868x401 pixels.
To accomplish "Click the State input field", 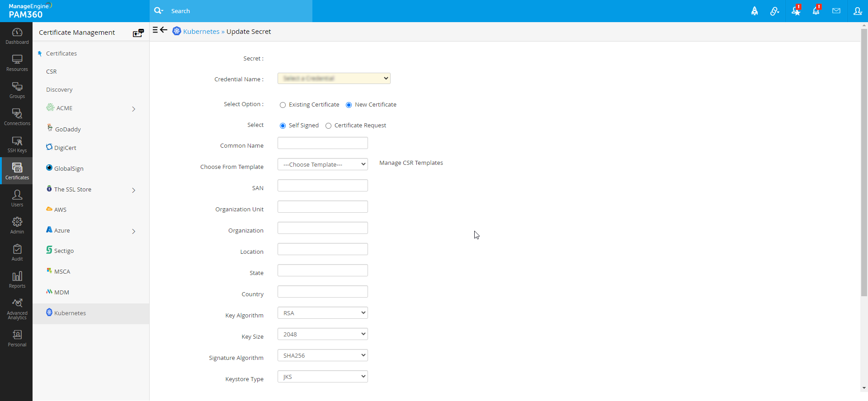I will [x=323, y=270].
